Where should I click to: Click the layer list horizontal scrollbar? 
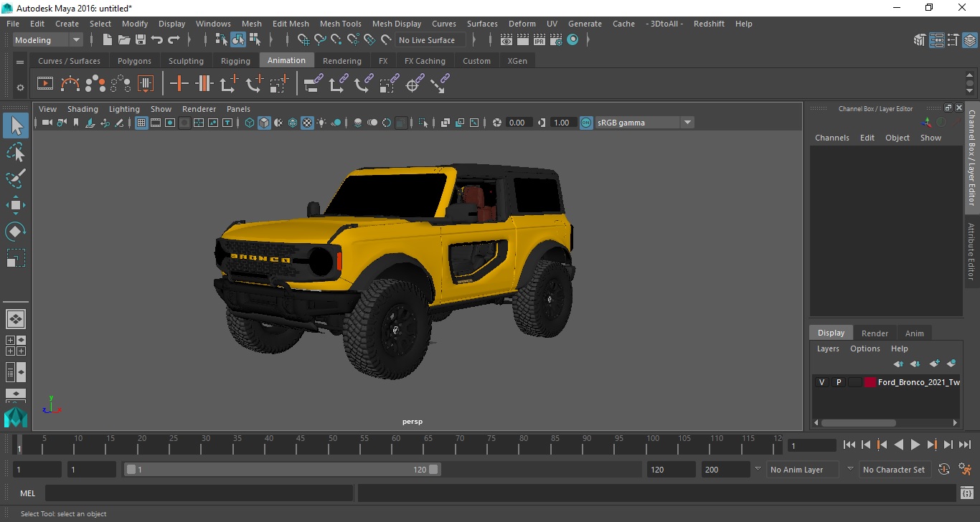(x=858, y=422)
